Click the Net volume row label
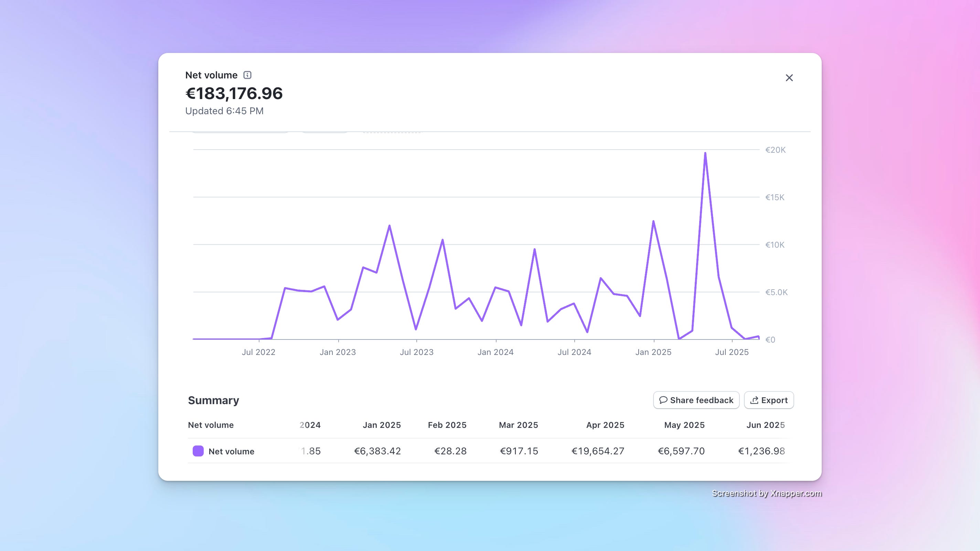 pyautogui.click(x=231, y=451)
